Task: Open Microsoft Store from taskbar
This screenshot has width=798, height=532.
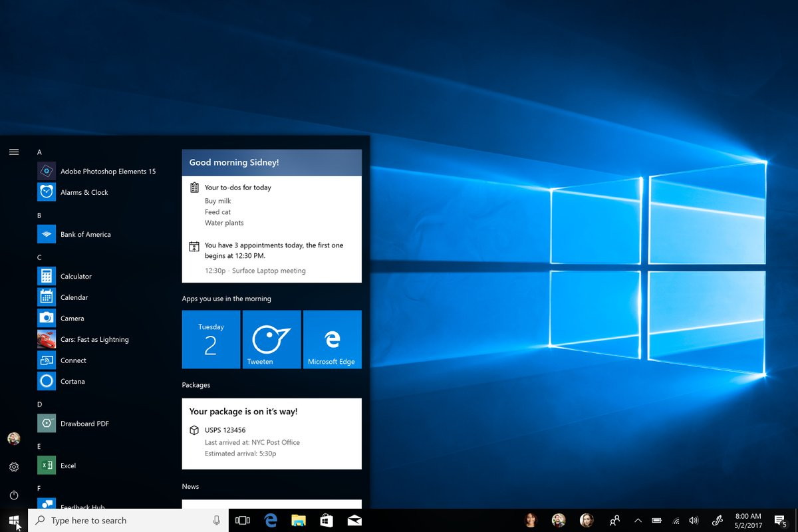Action: click(x=327, y=520)
